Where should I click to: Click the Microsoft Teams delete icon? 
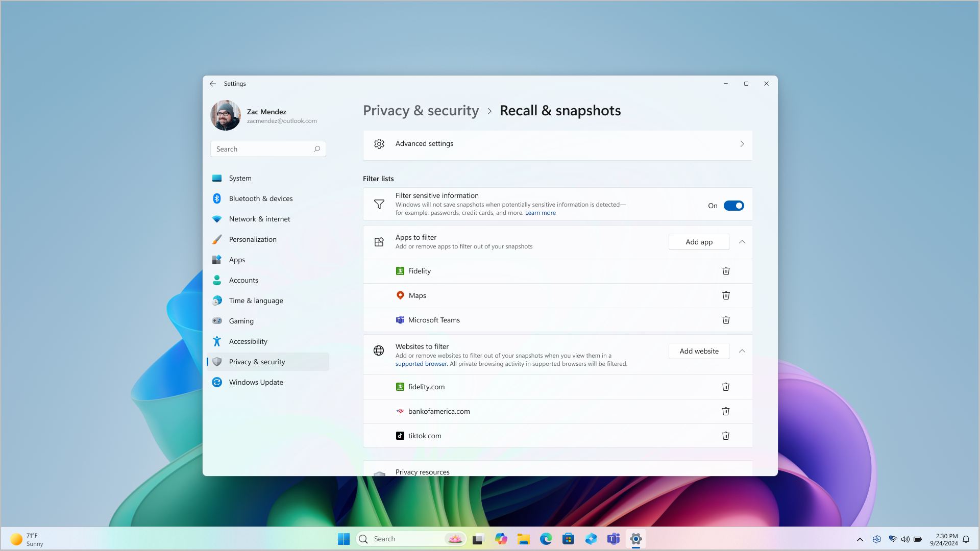coord(726,319)
